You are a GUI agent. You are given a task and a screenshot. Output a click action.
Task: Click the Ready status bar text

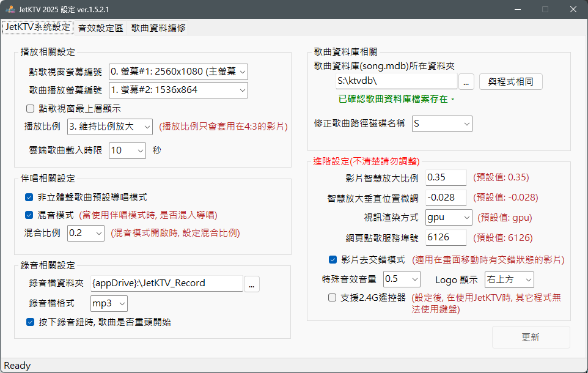pos(17,366)
